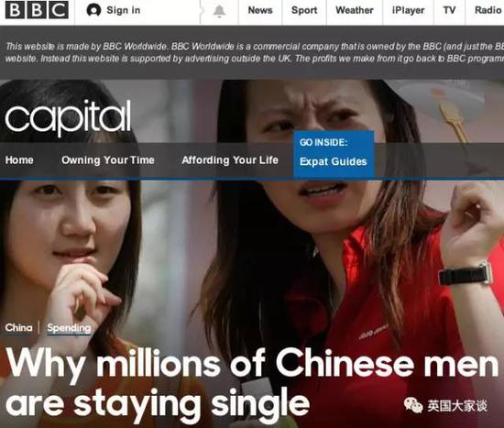Open the Radio navigation item
Viewport: 504px width, 428px height.
pyautogui.click(x=488, y=10)
